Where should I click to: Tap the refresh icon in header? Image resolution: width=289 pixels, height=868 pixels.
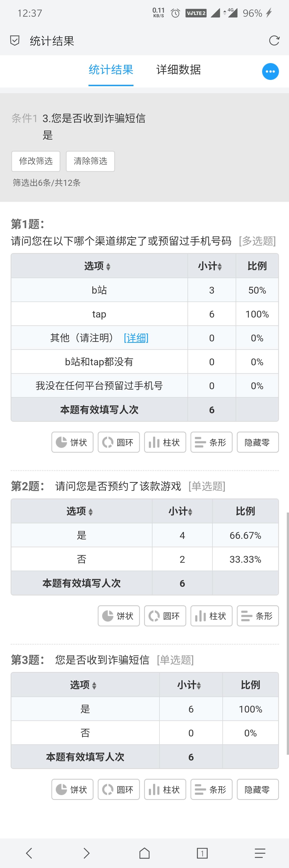274,41
